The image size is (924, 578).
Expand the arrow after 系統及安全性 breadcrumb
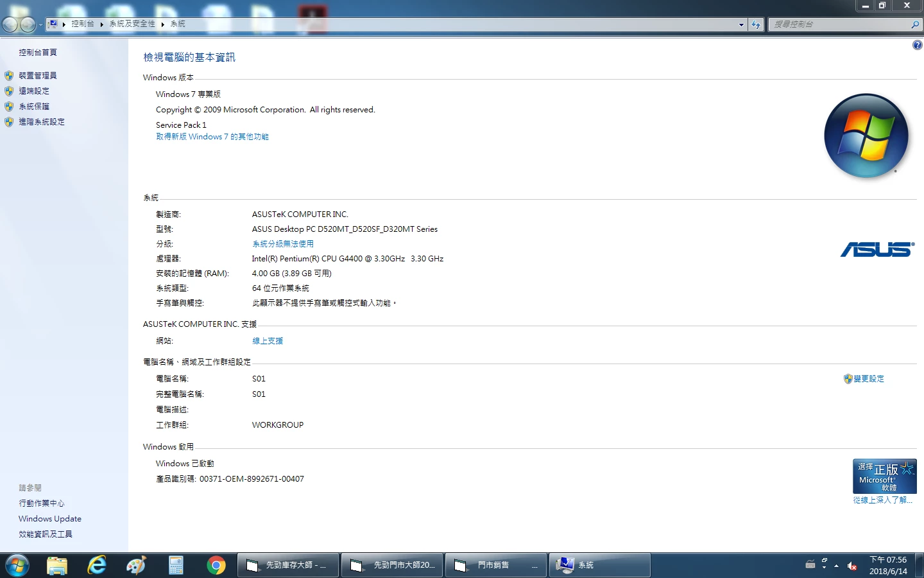tap(163, 24)
